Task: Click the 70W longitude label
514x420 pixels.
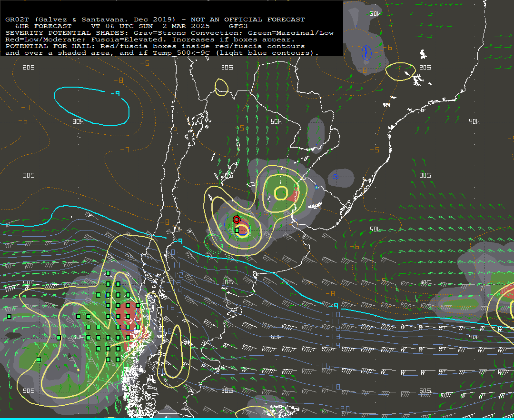Action: (178, 229)
